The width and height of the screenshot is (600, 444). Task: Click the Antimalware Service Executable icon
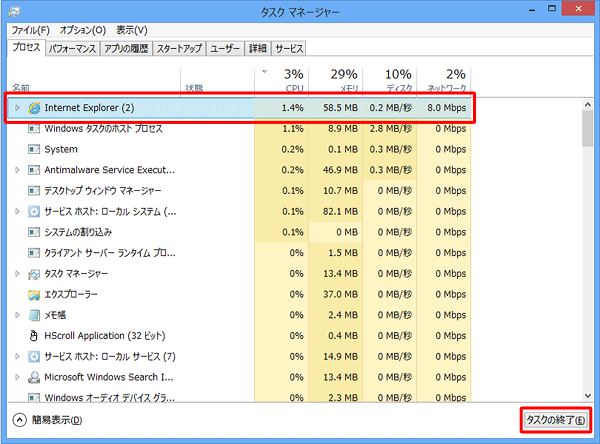(x=34, y=170)
